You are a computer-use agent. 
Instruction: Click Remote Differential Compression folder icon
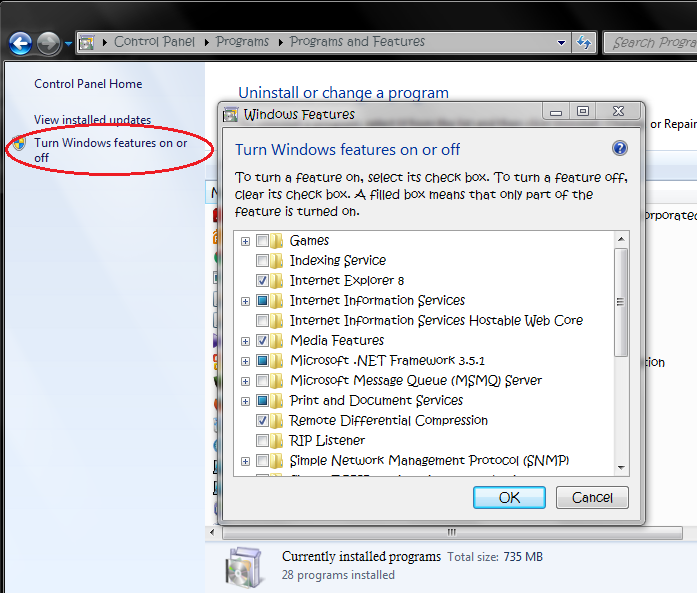(276, 421)
